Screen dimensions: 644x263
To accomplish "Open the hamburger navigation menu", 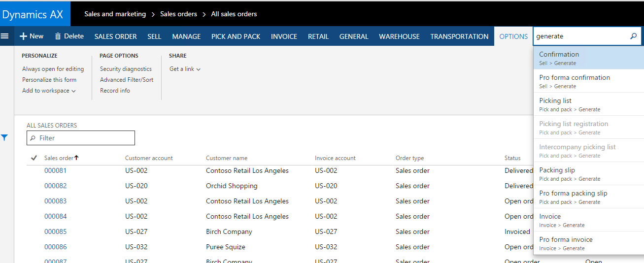I will pyautogui.click(x=5, y=36).
